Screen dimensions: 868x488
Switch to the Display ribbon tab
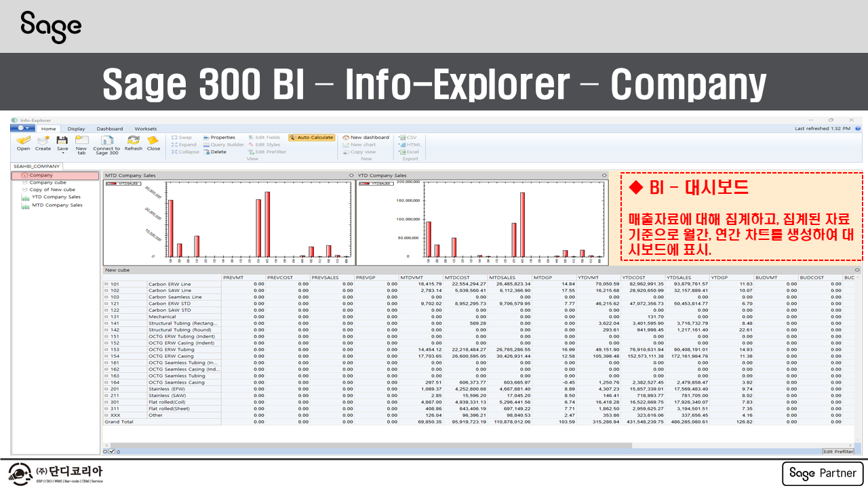pos(76,128)
